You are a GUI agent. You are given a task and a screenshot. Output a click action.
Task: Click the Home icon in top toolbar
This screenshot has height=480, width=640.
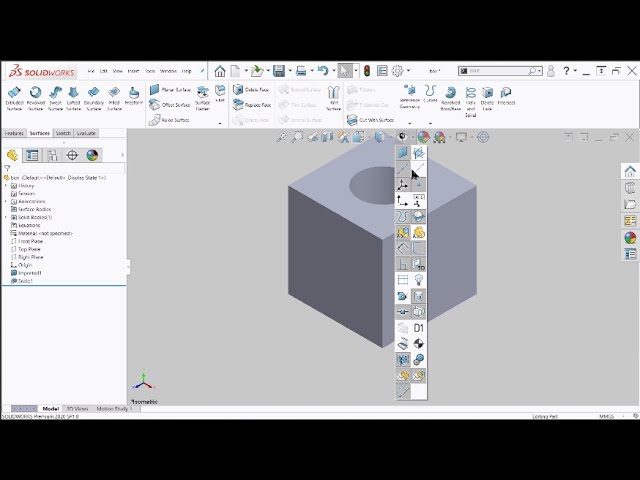point(220,71)
